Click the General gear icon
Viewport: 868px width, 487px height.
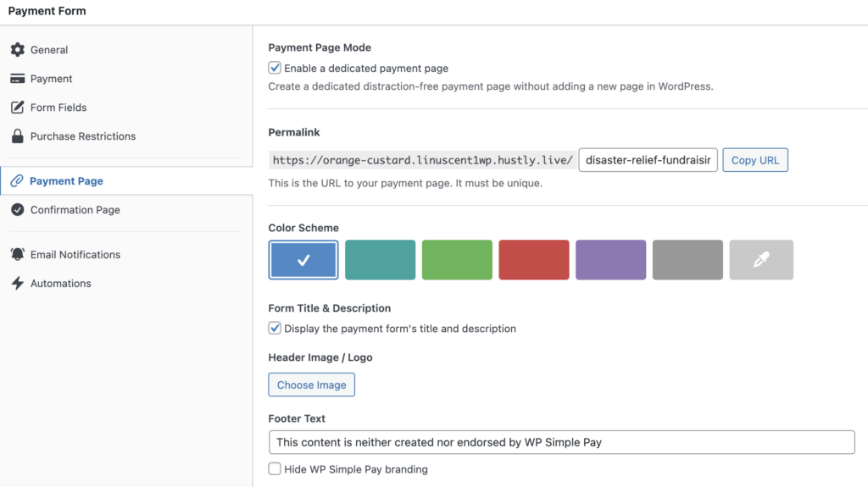point(17,50)
